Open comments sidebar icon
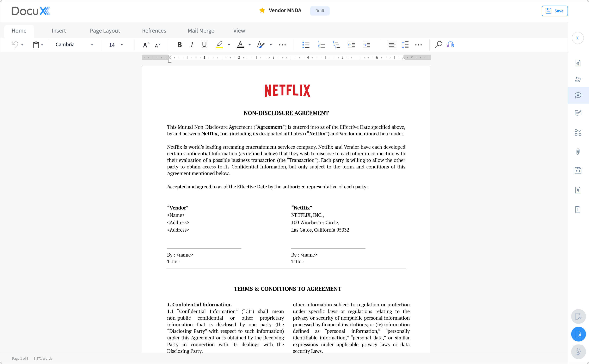The image size is (589, 364). point(578,95)
